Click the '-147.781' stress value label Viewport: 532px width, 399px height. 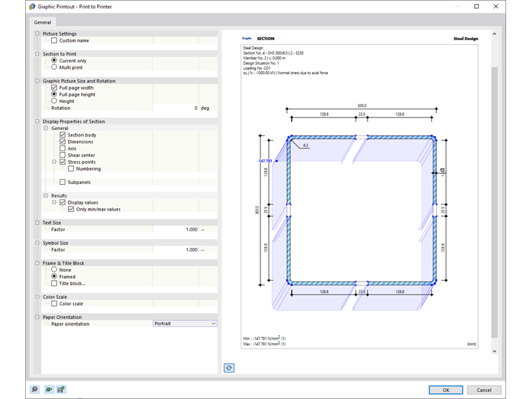coord(265,161)
